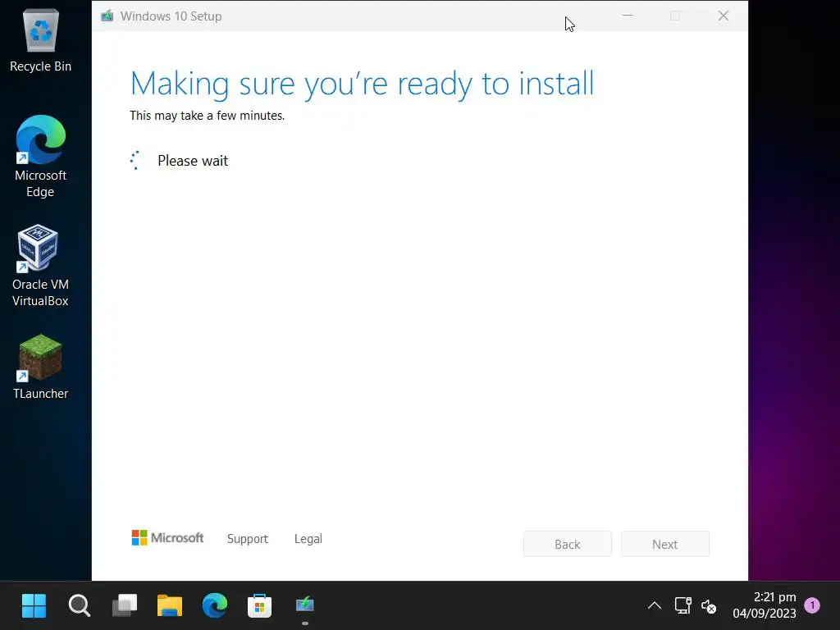
Task: Click the 'Please wait' status text
Action: pos(193,161)
